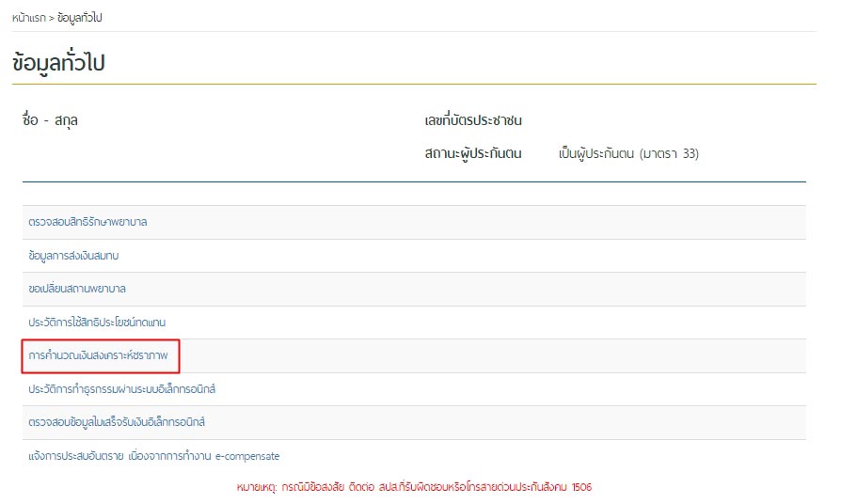Click การคำนวณเงินสงเคราะห์ชราภาพ link

[x=98, y=355]
